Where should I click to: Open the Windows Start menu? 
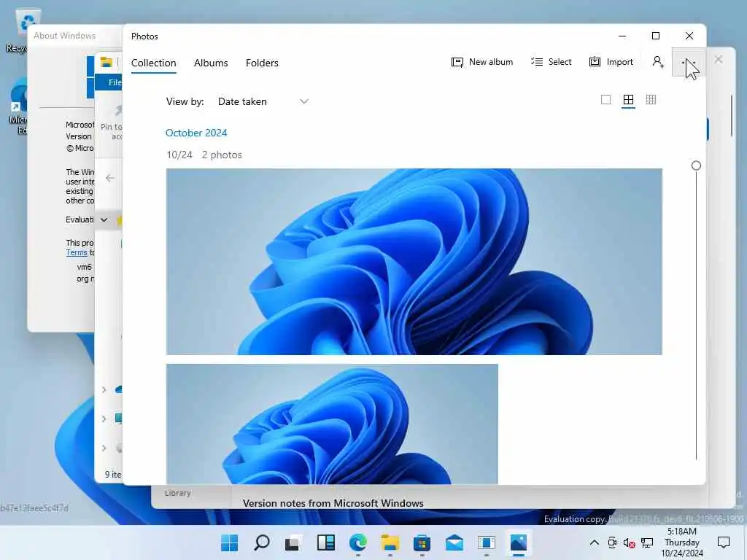229,542
